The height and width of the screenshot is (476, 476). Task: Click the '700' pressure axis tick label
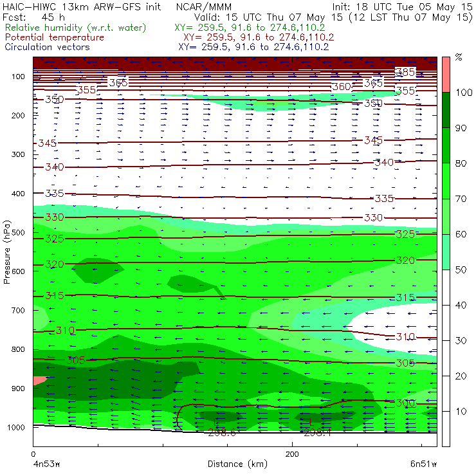click(18, 311)
